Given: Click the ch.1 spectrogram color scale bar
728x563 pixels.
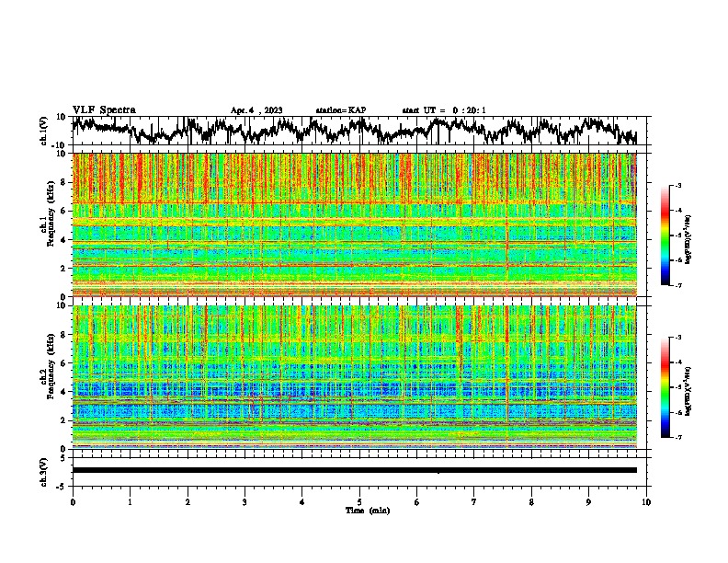Looking at the screenshot, I should tap(665, 236).
